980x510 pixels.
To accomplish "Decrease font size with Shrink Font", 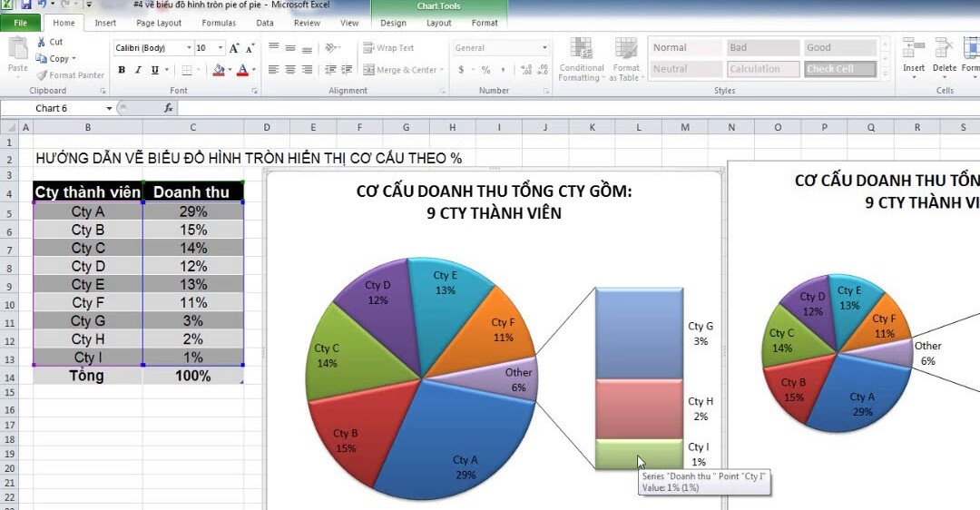I will point(250,48).
